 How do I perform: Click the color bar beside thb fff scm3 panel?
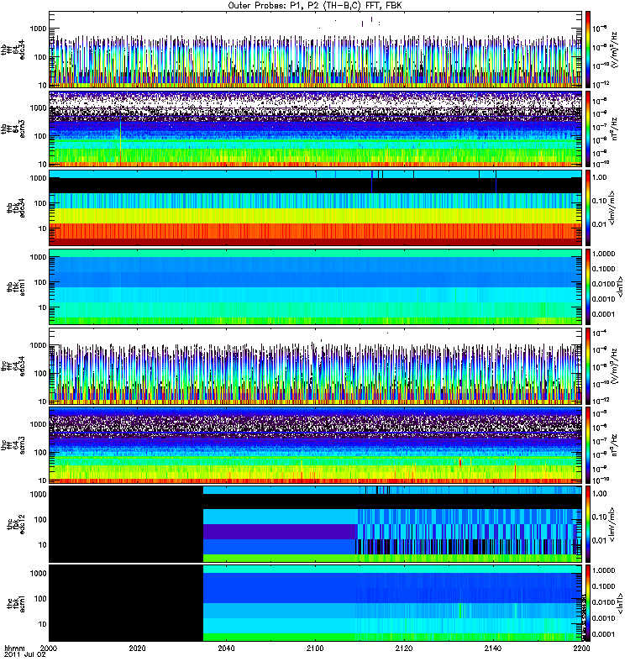(x=588, y=129)
